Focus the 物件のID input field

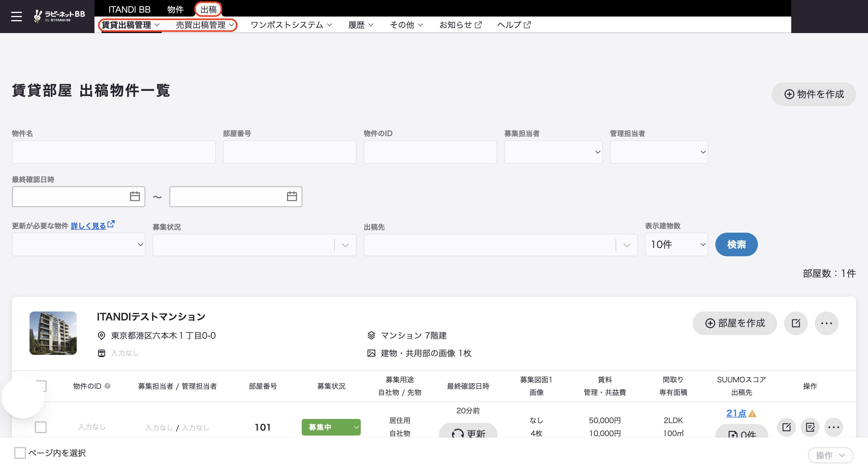tap(430, 152)
